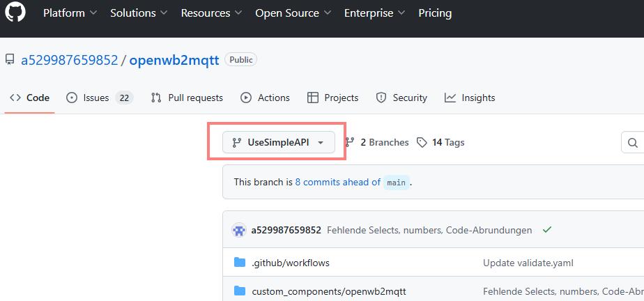Click the repository book icon

coord(10,60)
